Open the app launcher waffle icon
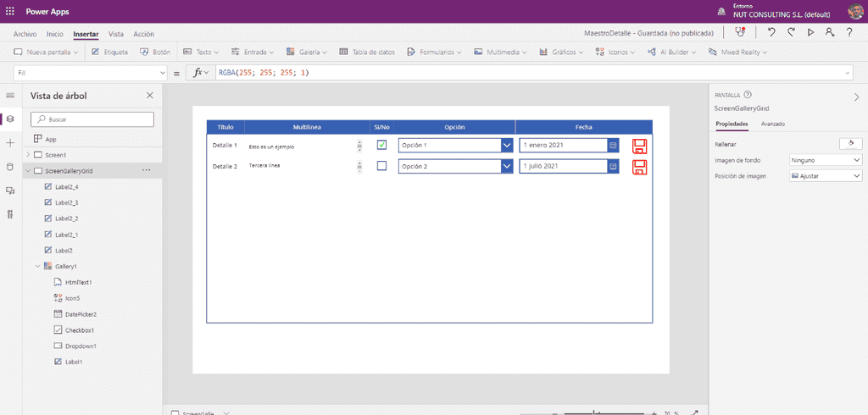 pyautogui.click(x=10, y=11)
